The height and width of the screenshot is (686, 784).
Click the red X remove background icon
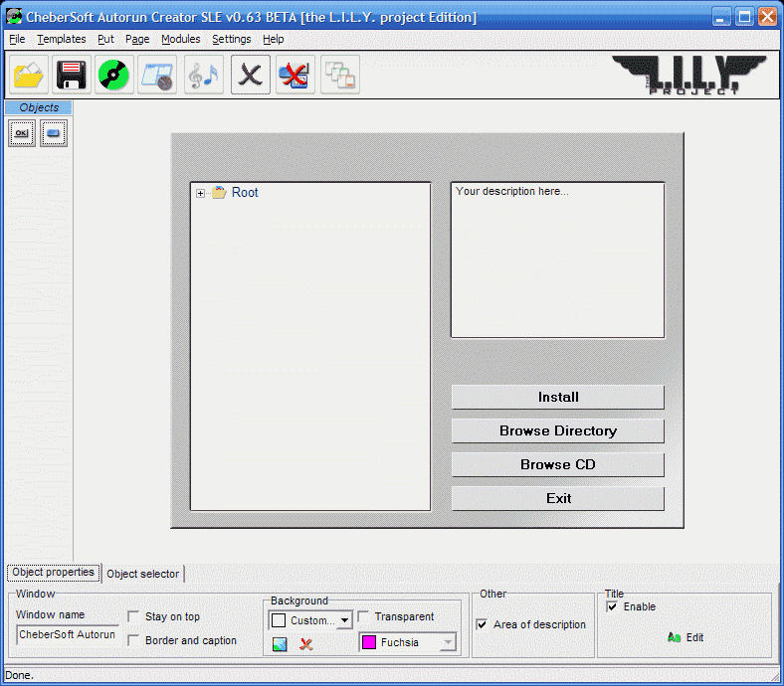(x=306, y=644)
